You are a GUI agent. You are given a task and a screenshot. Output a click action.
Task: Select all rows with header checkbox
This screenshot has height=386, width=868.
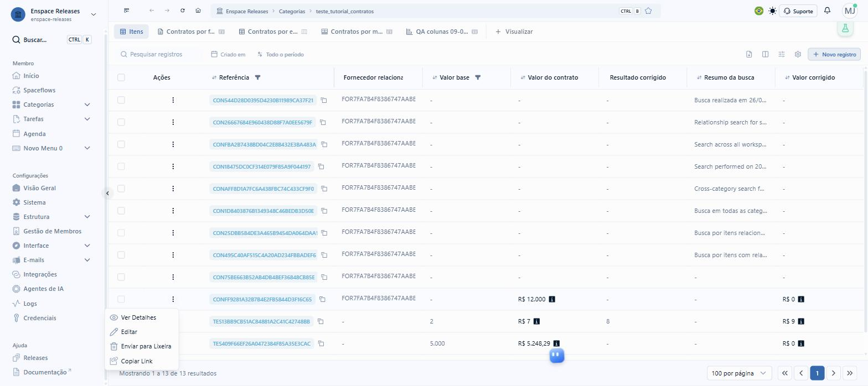coord(121,77)
